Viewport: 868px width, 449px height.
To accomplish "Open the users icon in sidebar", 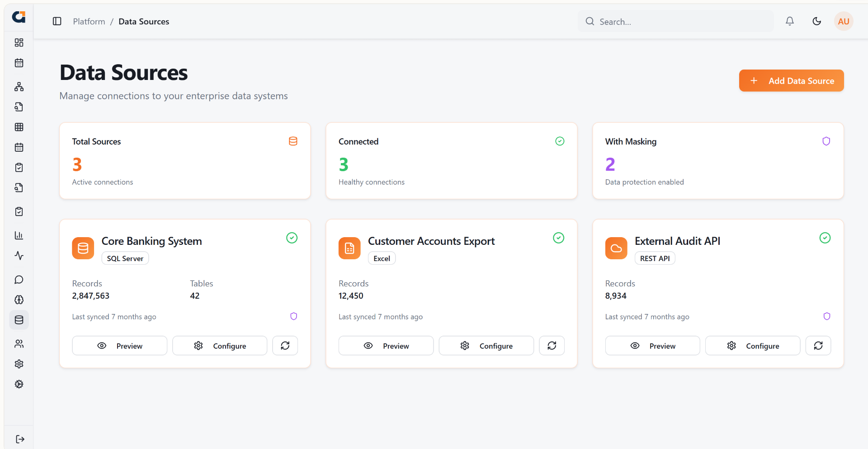I will point(19,344).
